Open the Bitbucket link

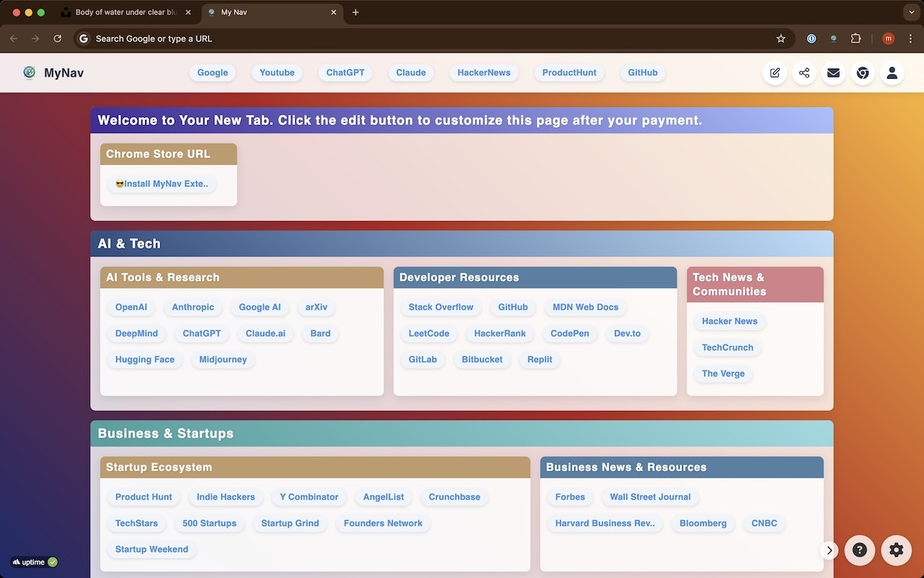(482, 360)
